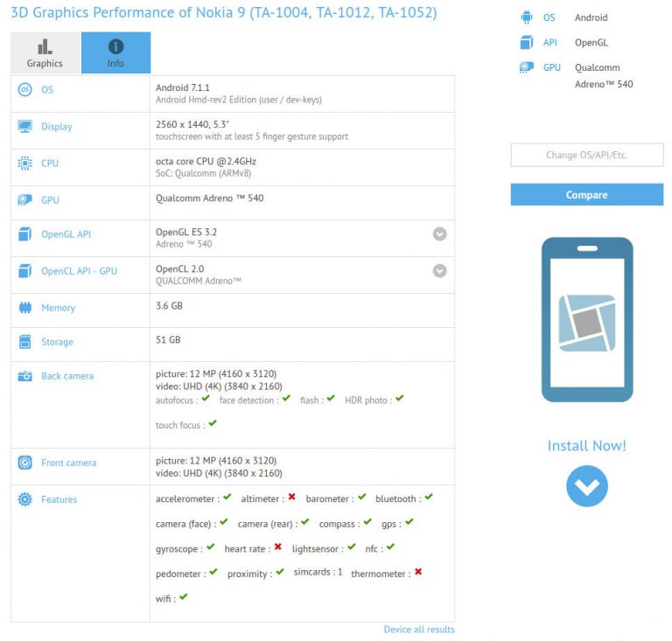
Task: Click the CPU chip icon
Action: tap(24, 164)
